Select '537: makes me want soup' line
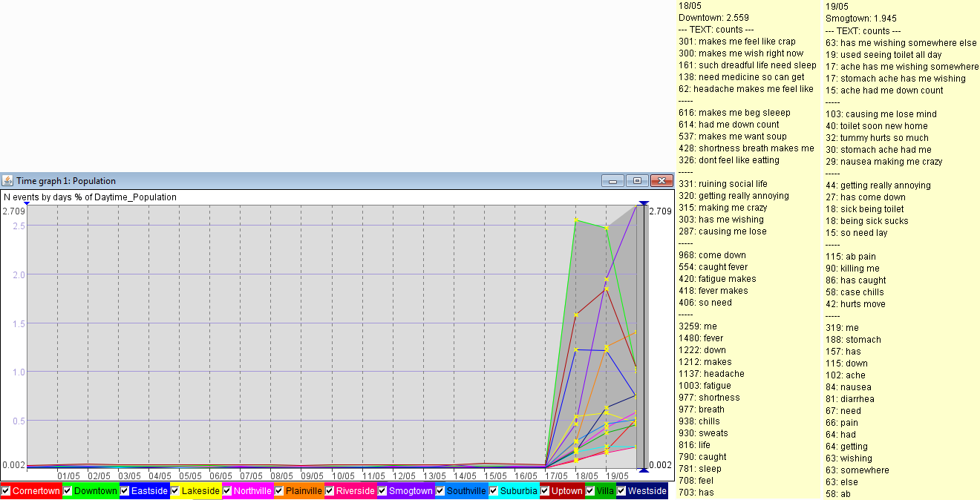 732,136
